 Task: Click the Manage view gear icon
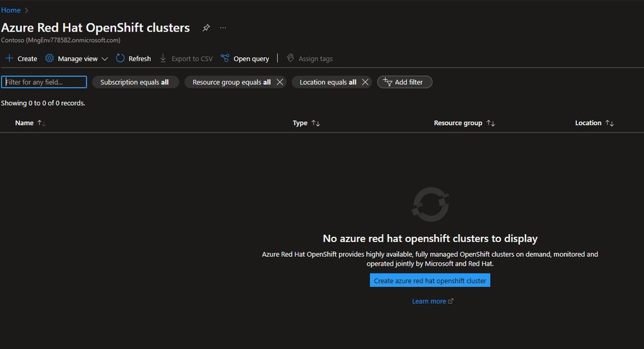pyautogui.click(x=49, y=58)
